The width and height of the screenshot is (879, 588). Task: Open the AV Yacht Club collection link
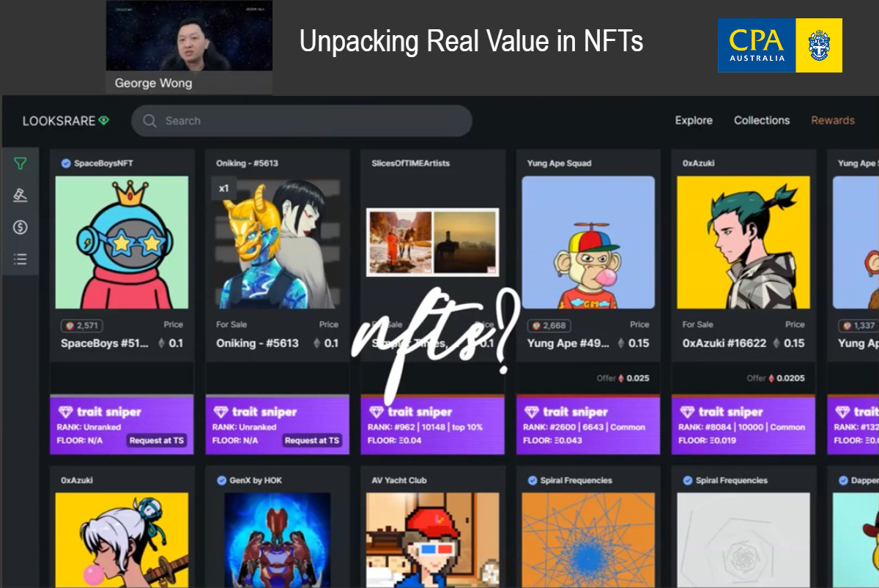pyautogui.click(x=399, y=480)
